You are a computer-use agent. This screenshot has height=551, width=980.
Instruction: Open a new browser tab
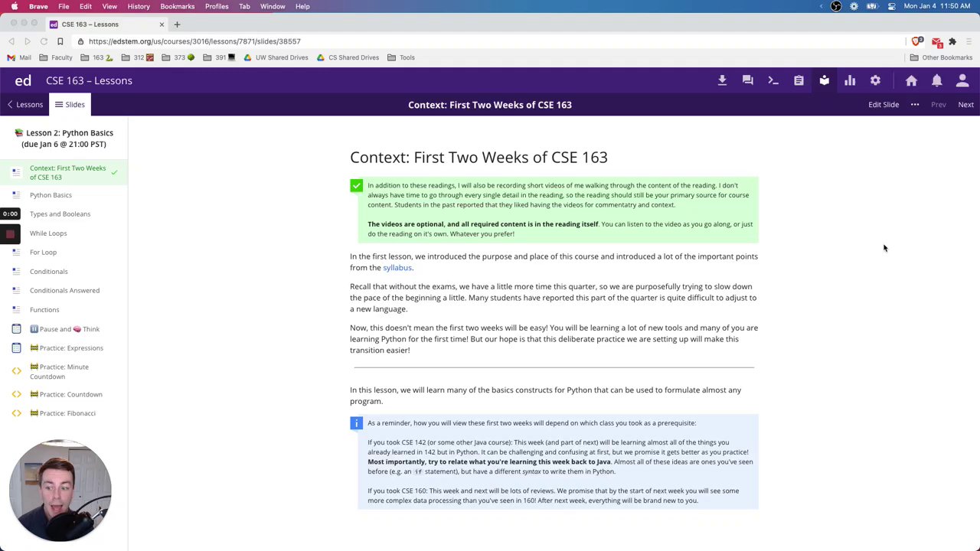(x=177, y=24)
